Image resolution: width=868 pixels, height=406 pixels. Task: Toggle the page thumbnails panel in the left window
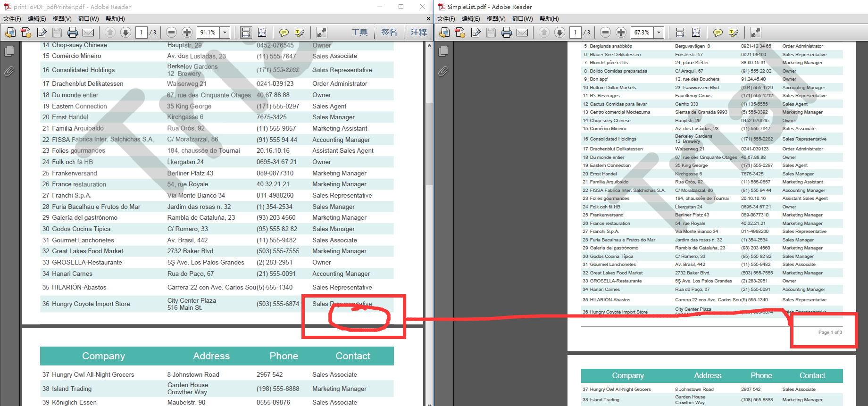pos(9,51)
